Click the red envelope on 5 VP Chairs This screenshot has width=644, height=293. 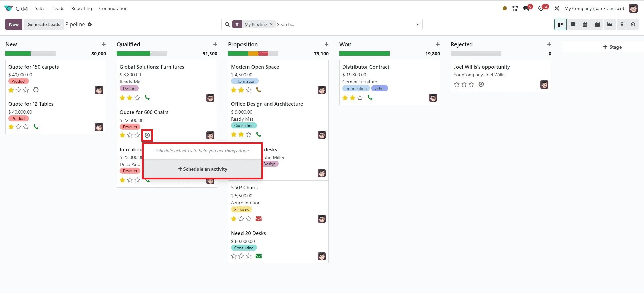pyautogui.click(x=258, y=219)
